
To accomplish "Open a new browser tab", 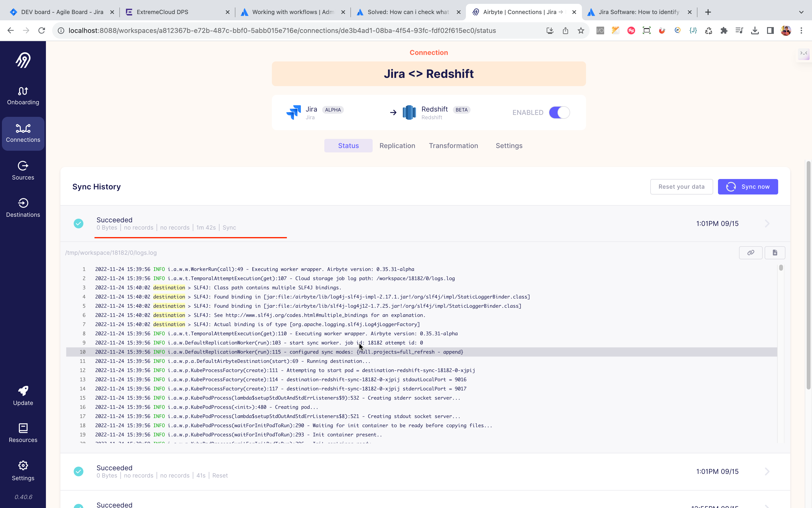I will 708,12.
